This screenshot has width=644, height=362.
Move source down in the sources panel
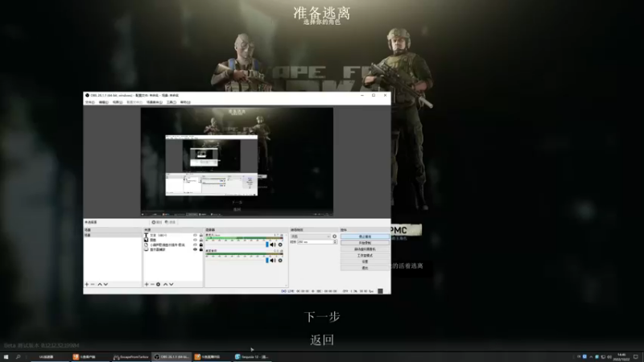tap(171, 284)
